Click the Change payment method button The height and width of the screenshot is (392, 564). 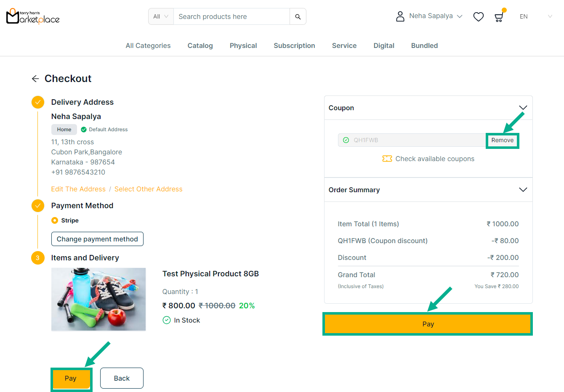point(97,239)
